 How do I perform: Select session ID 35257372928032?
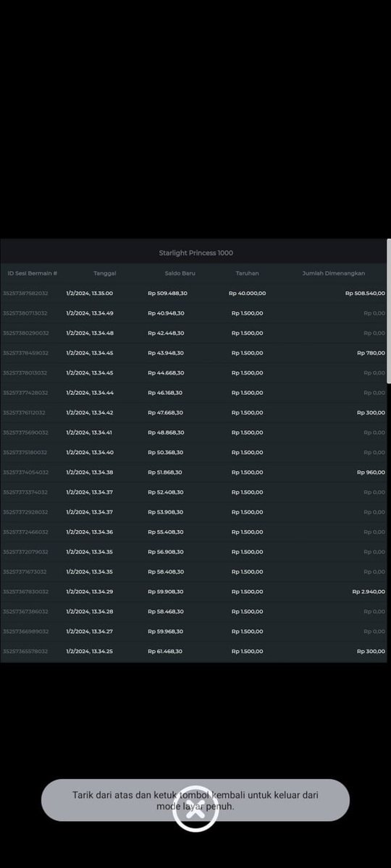[25, 512]
